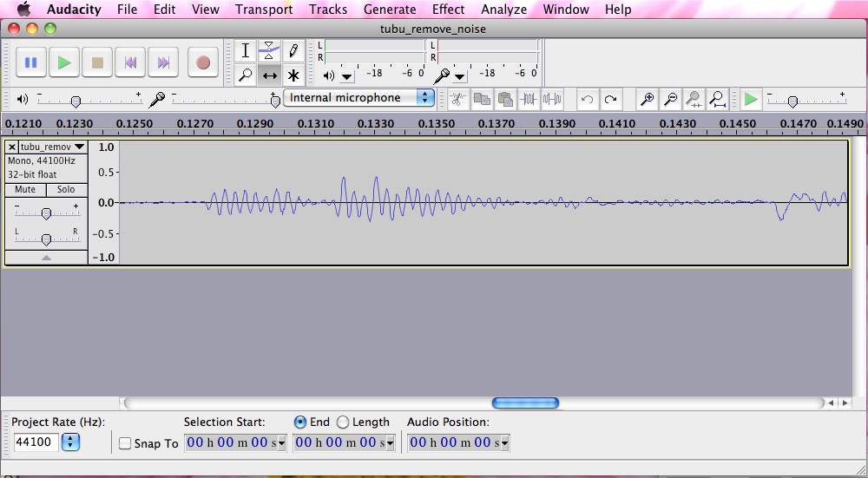The height and width of the screenshot is (478, 868).
Task: Click the Fit Project zoom icon
Action: click(x=718, y=99)
